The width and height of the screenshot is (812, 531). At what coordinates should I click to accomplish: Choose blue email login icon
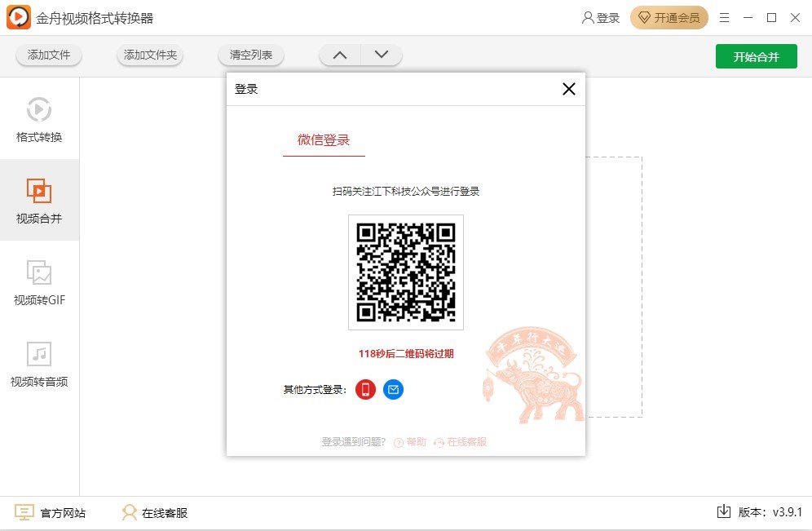point(393,390)
